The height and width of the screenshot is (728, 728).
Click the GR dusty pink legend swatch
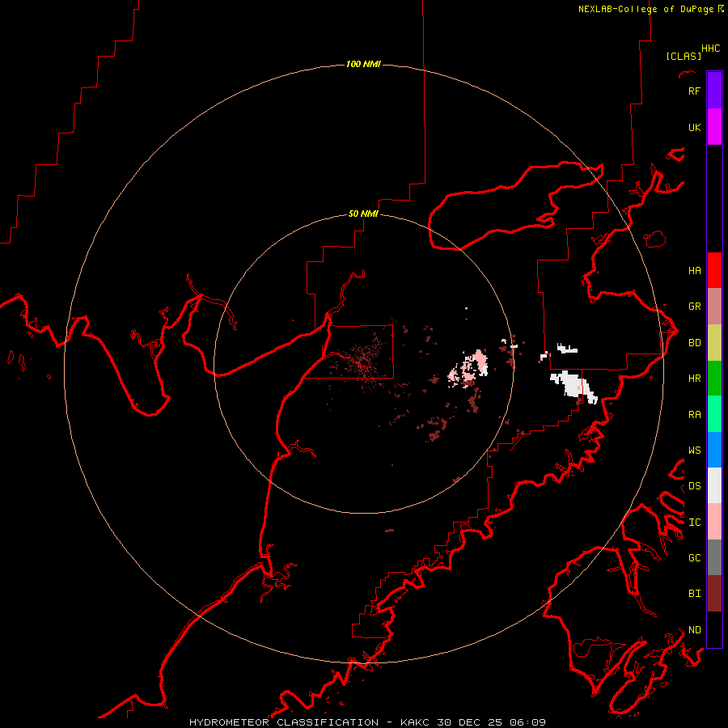[714, 307]
